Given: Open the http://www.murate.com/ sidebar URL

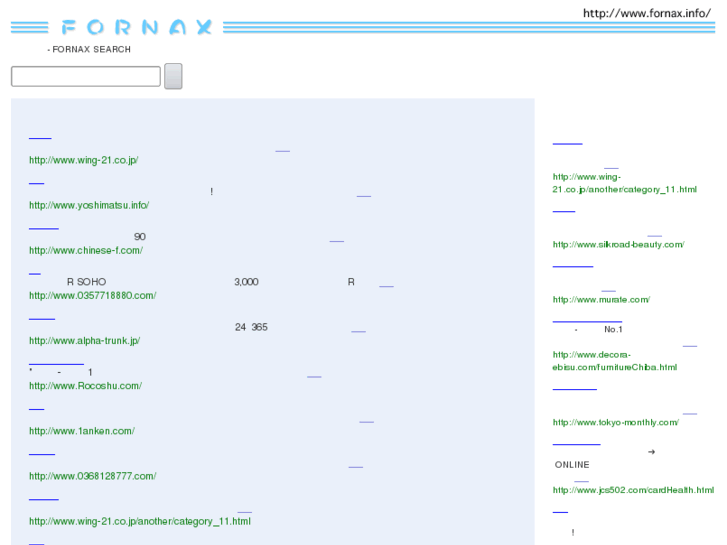Looking at the screenshot, I should coord(601,300).
